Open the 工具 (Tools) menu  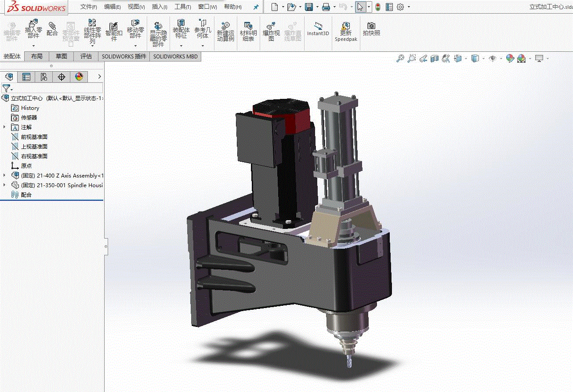pyautogui.click(x=182, y=7)
